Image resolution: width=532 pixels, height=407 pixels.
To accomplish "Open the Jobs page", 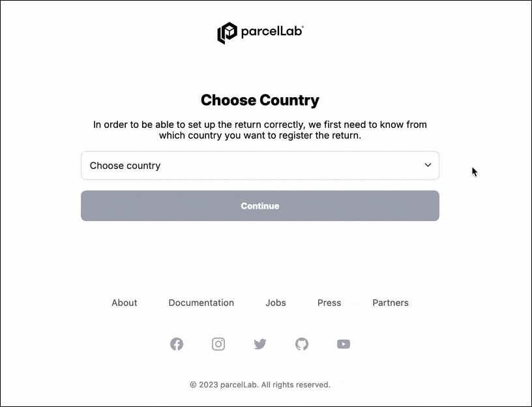I will [275, 303].
